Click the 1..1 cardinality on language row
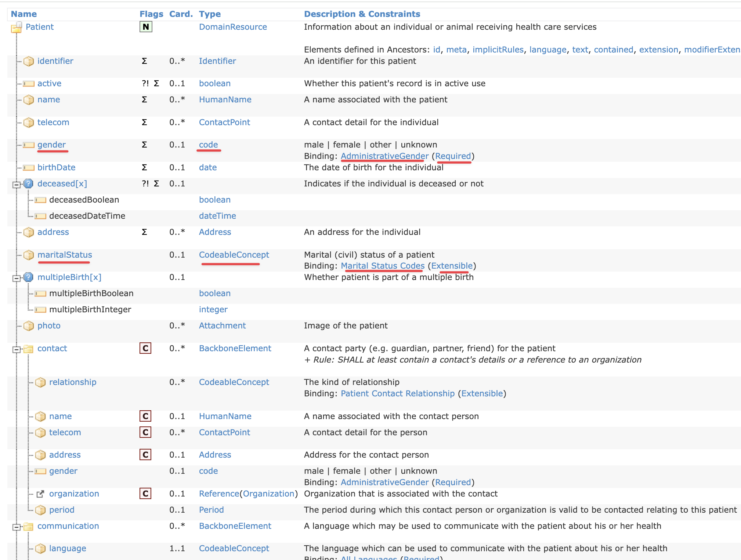This screenshot has height=560, width=741. (x=177, y=548)
